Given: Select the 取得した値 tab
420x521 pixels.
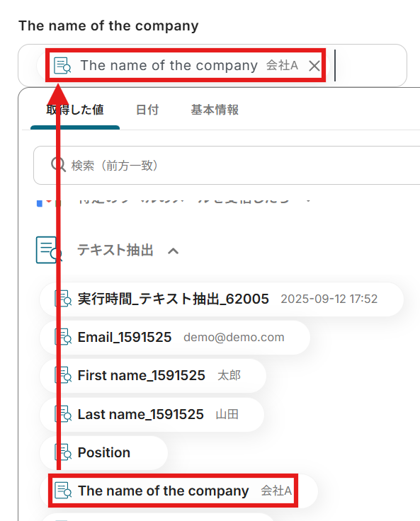Looking at the screenshot, I should pyautogui.click(x=75, y=110).
